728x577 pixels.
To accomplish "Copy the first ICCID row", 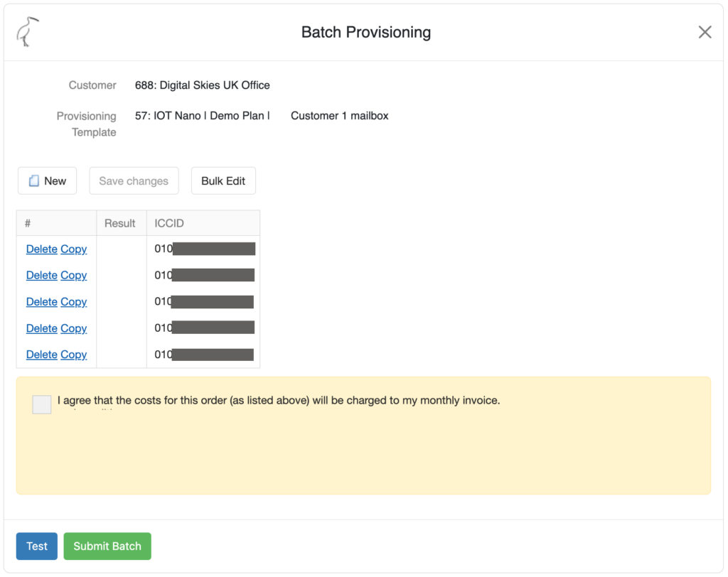I will tap(73, 249).
